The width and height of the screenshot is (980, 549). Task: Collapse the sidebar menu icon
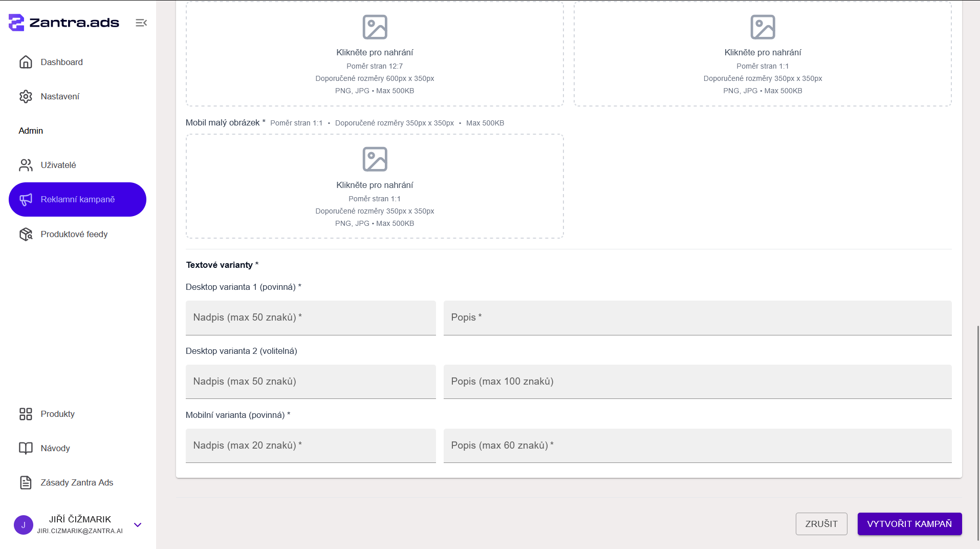[141, 23]
